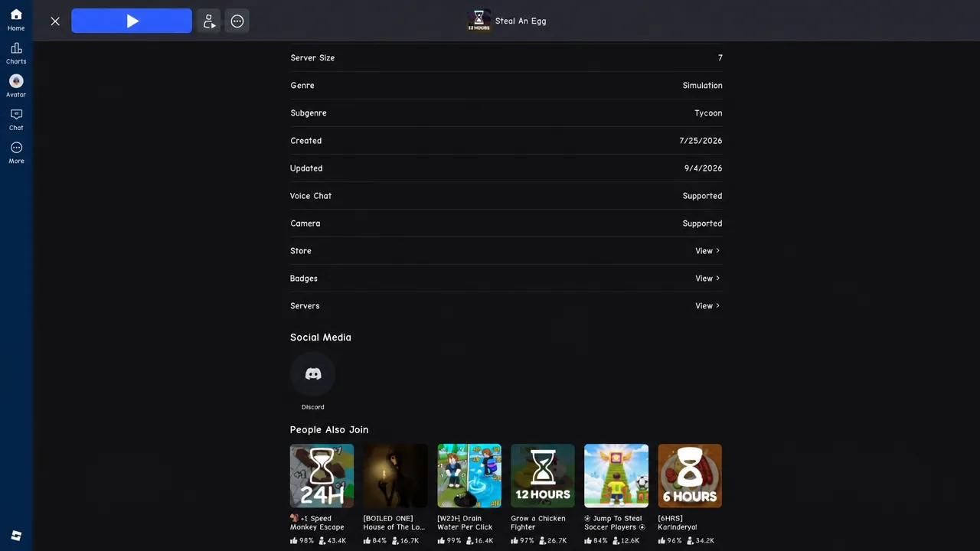Open the +1 Speed Monkey Escape thumbnail
The image size is (980, 551).
point(322,476)
